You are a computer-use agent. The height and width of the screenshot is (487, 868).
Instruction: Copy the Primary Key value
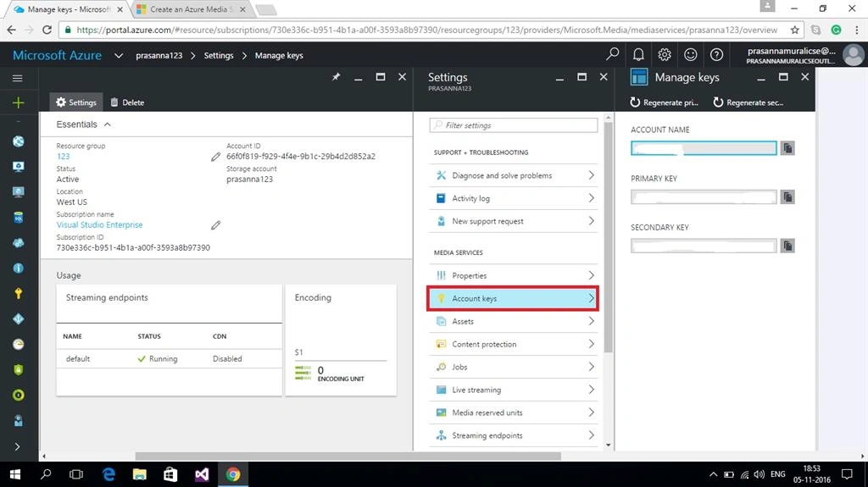(787, 196)
